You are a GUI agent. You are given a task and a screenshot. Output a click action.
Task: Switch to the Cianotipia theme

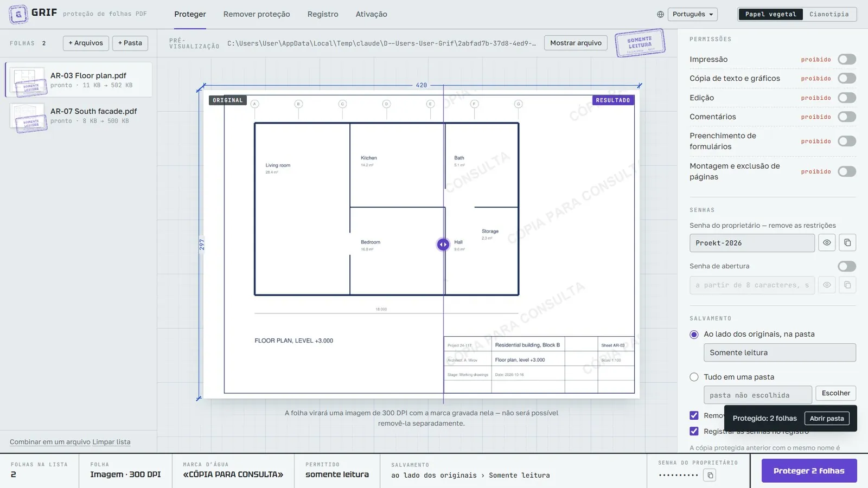click(x=829, y=14)
